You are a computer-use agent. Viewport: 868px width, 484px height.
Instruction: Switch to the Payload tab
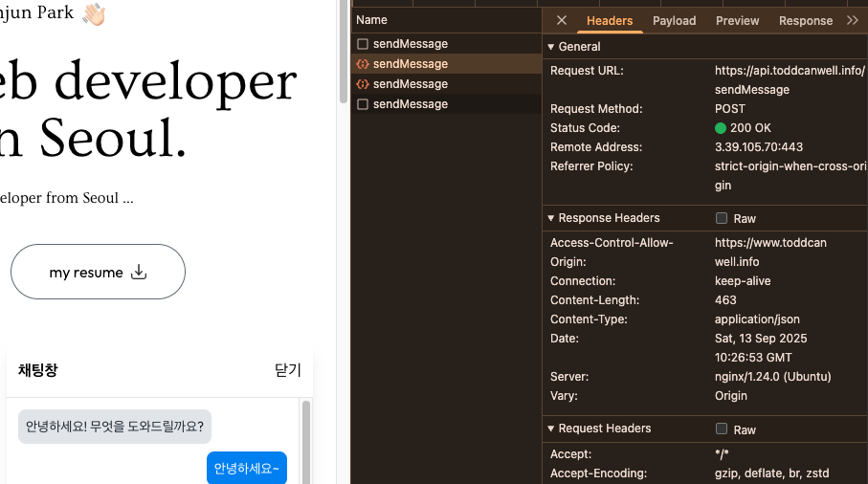click(x=675, y=21)
